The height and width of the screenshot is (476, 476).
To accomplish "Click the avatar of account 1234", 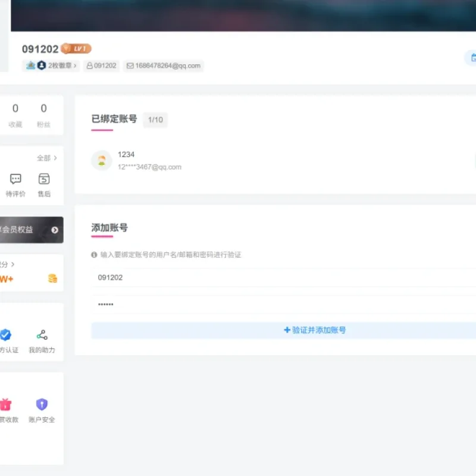I will (x=102, y=161).
